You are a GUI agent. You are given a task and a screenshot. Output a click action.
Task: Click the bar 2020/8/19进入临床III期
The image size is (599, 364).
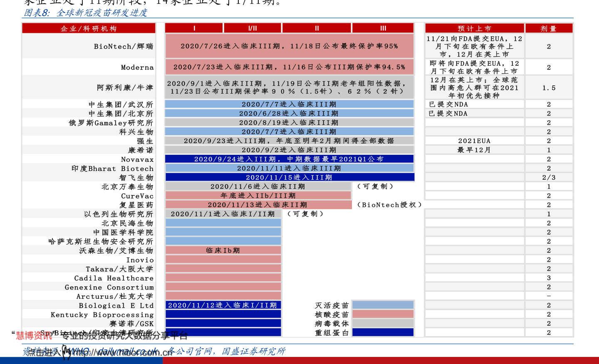click(290, 122)
